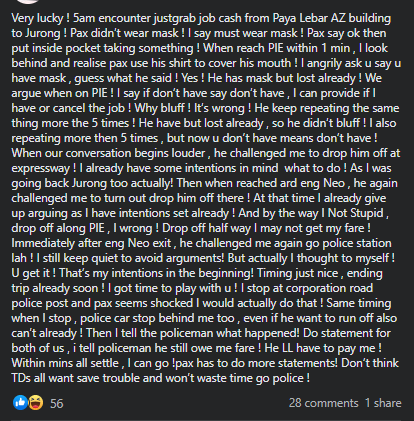Open the 28 comments link
The height and width of the screenshot is (421, 414).
[x=323, y=403]
